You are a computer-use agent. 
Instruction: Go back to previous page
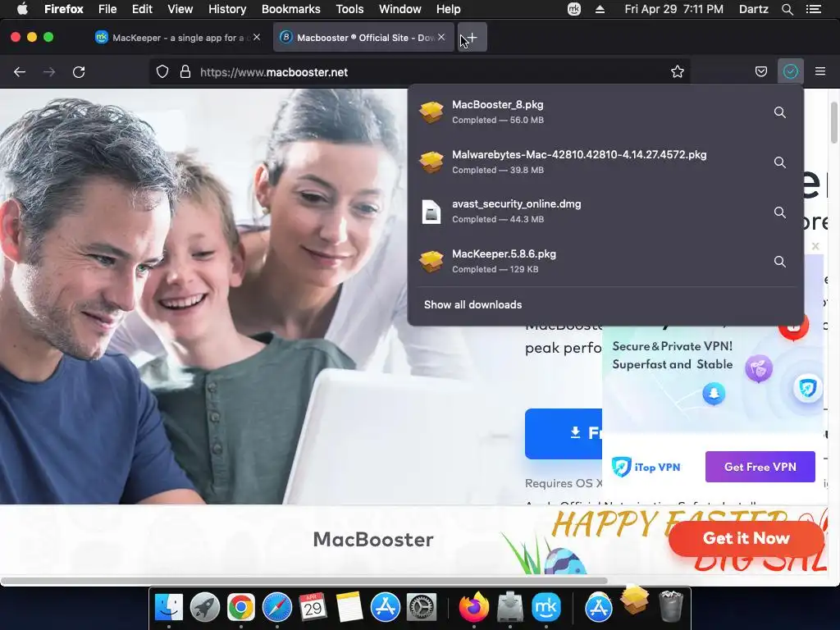click(20, 72)
